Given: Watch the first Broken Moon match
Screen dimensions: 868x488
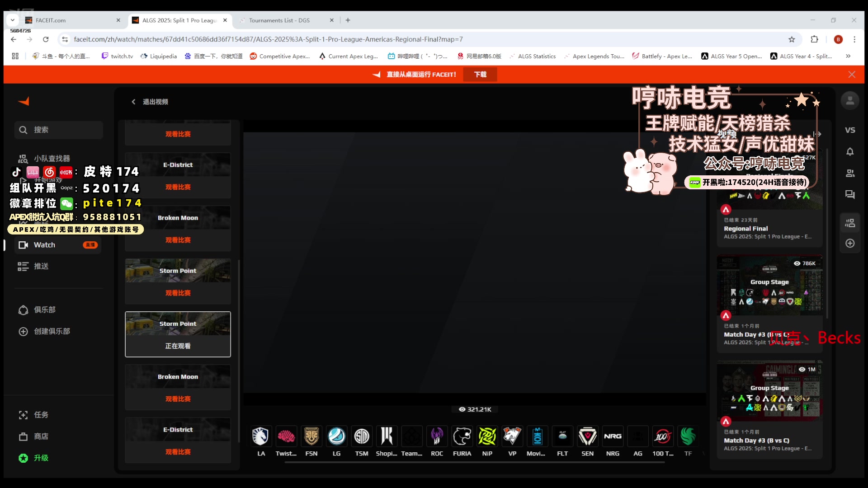Looking at the screenshot, I should (x=178, y=240).
